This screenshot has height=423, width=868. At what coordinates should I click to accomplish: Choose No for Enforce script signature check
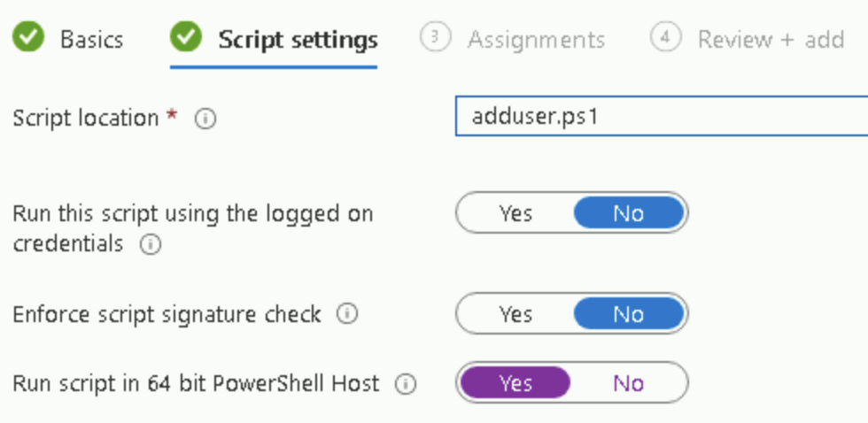(628, 314)
